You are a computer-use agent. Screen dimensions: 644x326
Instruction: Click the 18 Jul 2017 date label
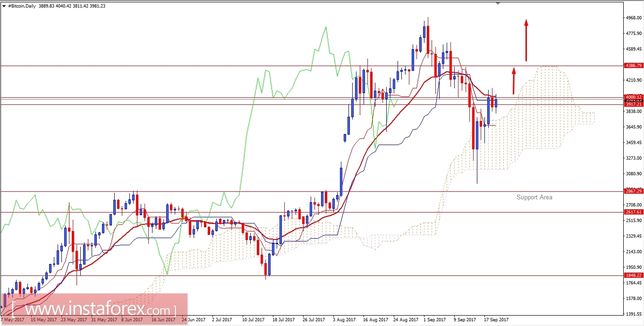(284, 320)
